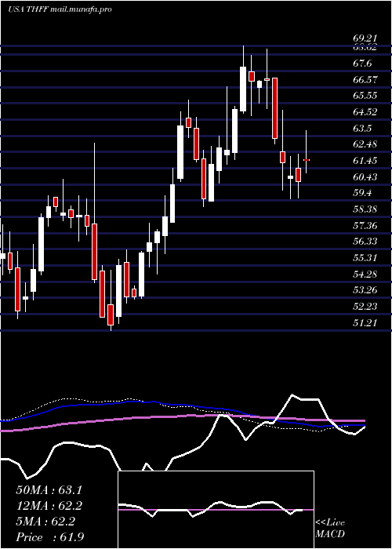The image size is (392, 549).
Task: Select the 60.43 price axis label
Action: pyautogui.click(x=365, y=176)
